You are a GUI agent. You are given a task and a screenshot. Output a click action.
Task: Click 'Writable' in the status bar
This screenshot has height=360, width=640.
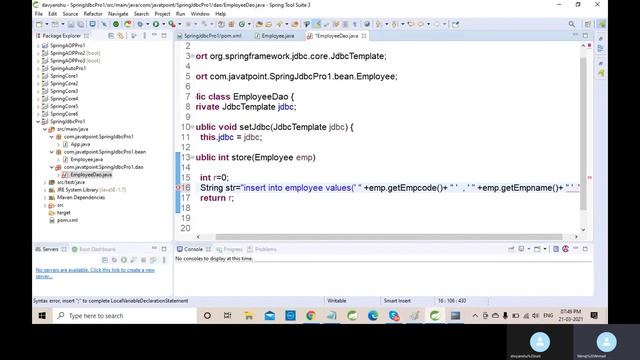click(337, 301)
